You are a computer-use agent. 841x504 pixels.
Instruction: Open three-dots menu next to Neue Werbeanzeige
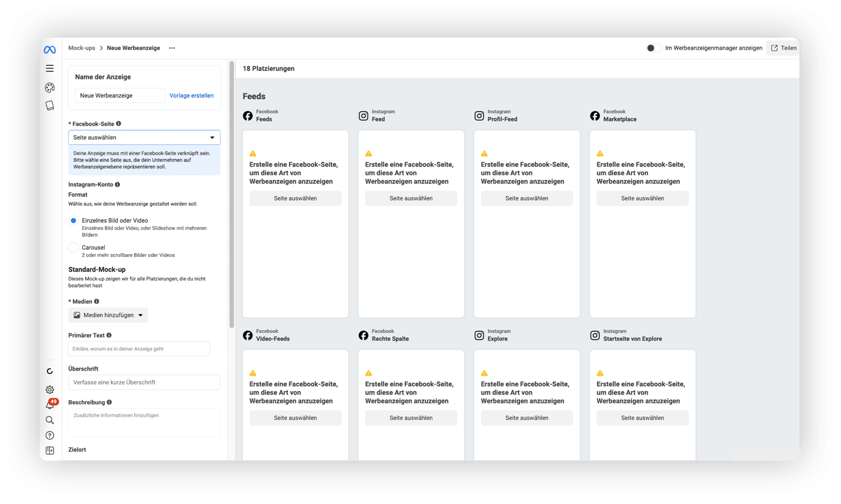coord(172,48)
